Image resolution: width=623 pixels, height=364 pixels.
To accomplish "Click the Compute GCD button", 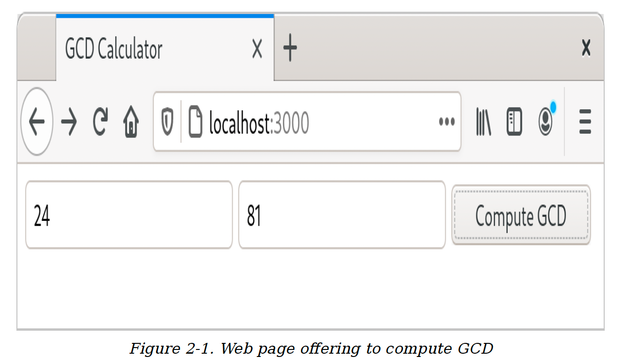I will tap(521, 215).
